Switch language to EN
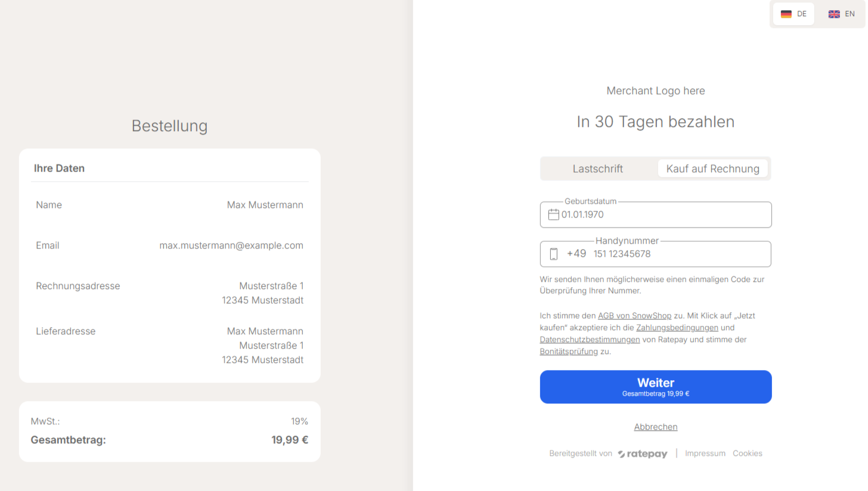This screenshot has width=868, height=491. pyautogui.click(x=841, y=14)
